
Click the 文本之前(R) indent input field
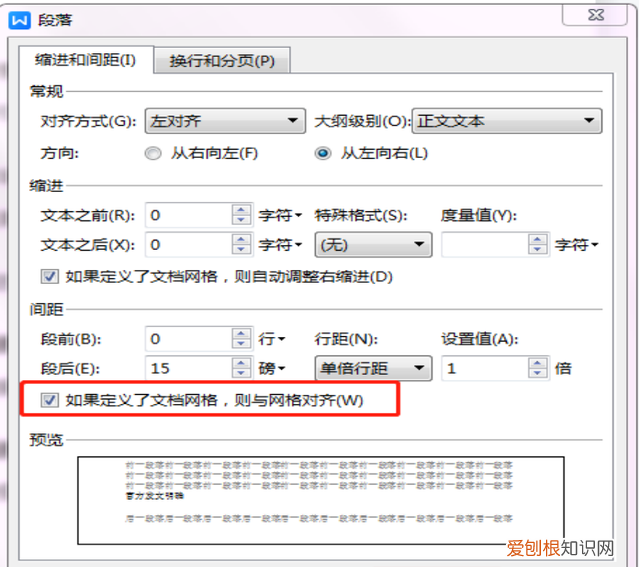[x=188, y=215]
